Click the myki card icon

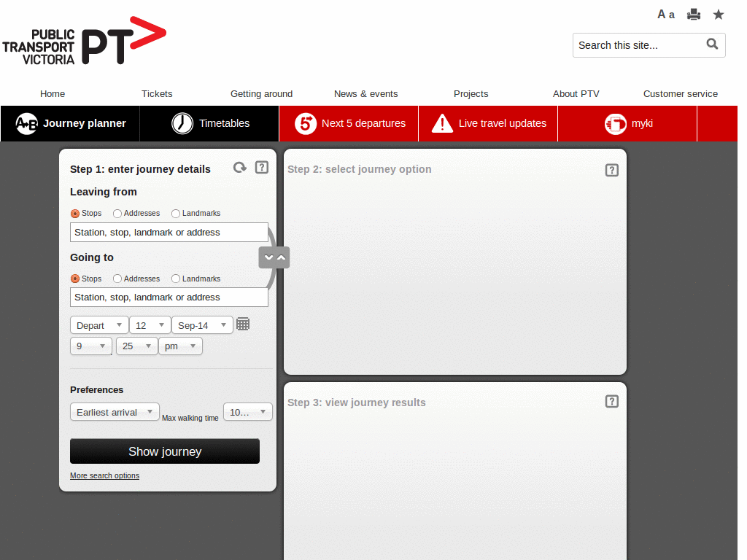click(616, 124)
